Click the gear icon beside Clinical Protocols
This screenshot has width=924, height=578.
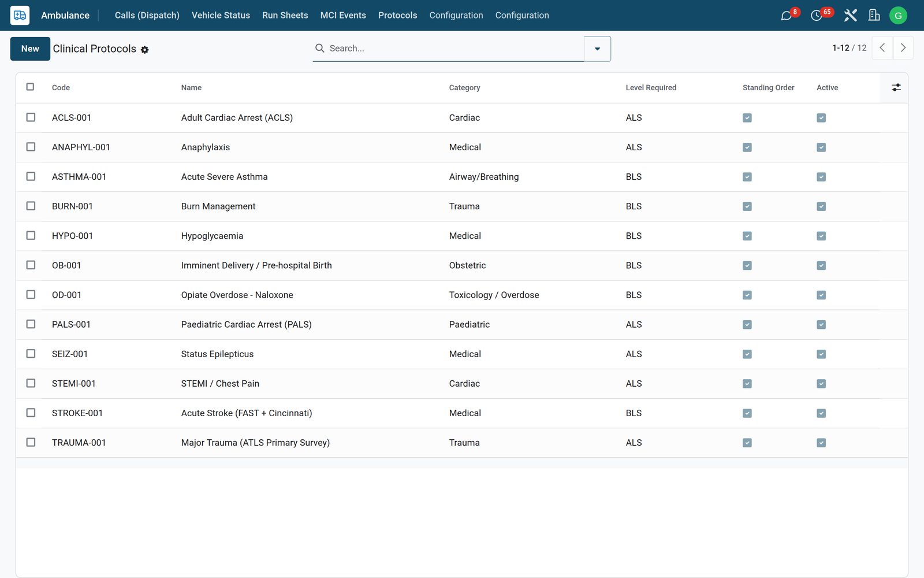(145, 50)
